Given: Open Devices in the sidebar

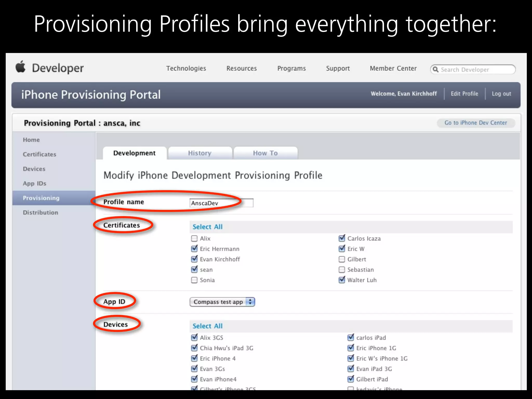Looking at the screenshot, I should pos(34,169).
